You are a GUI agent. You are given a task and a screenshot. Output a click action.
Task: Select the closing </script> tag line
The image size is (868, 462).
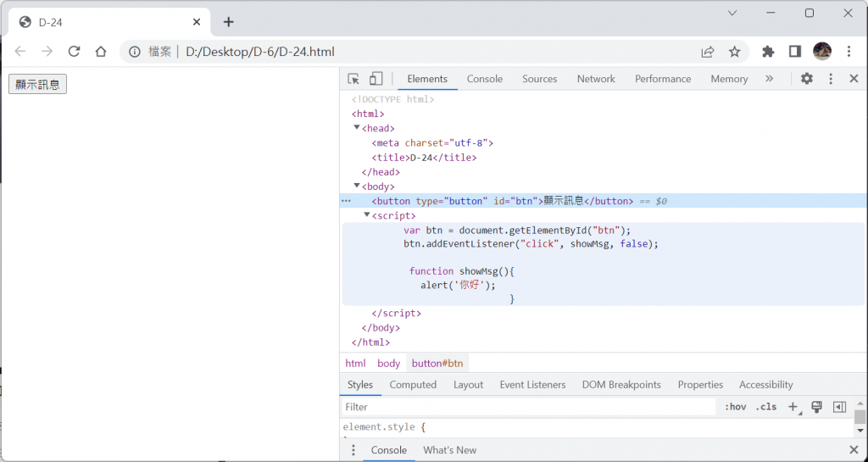397,313
